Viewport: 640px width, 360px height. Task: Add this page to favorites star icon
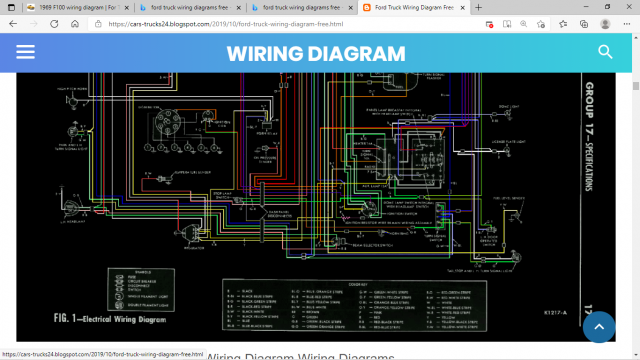coord(541,24)
